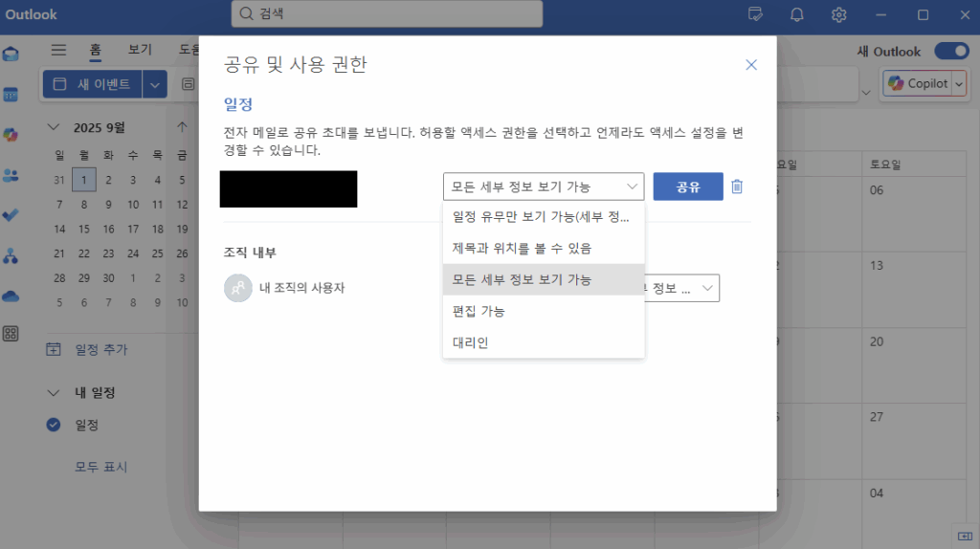Select date 30 in the mini calendar
This screenshot has height=549, width=980.
(x=108, y=278)
